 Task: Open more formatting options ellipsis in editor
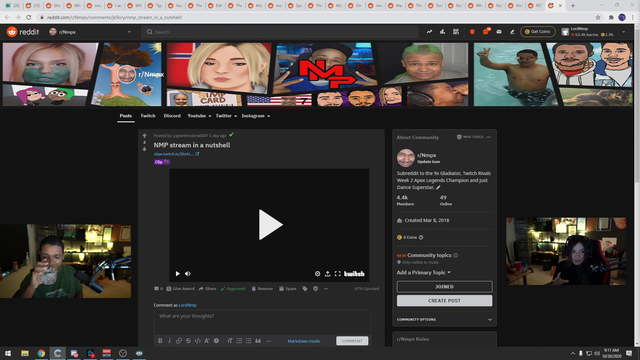269,341
